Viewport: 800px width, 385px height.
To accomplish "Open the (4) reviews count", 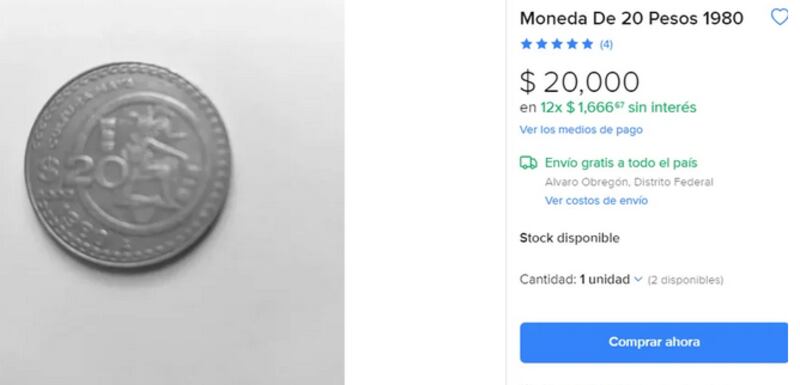I will 606,44.
